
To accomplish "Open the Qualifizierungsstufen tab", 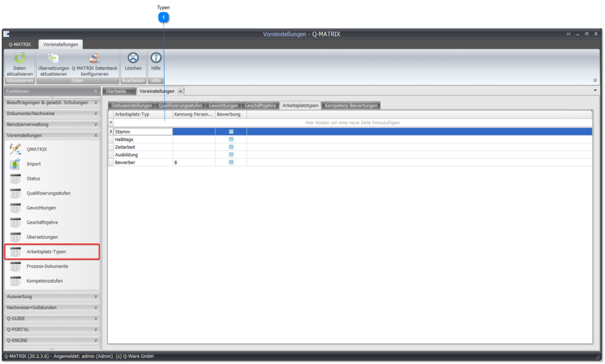I will [x=180, y=105].
